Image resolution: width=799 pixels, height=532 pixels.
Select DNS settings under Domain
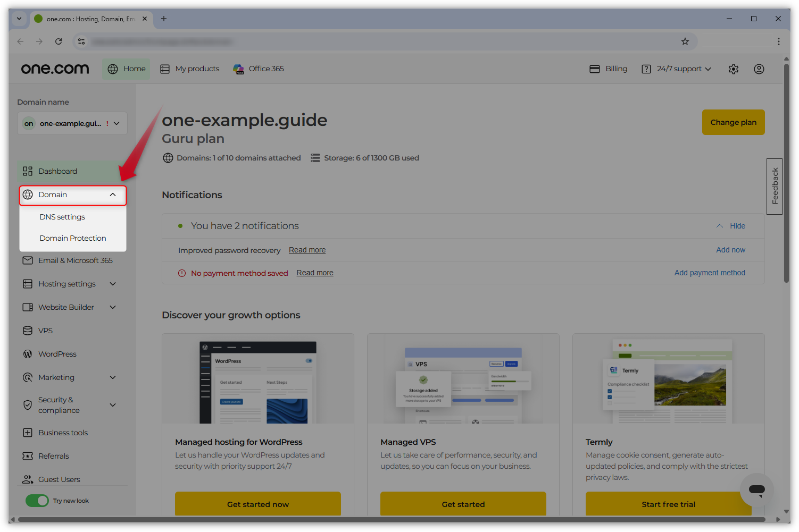pos(62,217)
